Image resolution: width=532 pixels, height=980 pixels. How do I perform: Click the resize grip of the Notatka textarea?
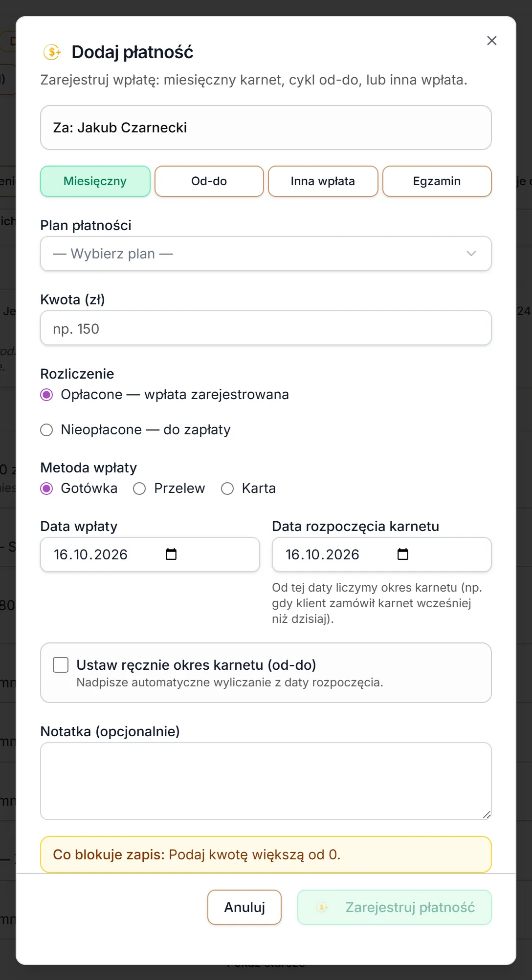click(487, 814)
